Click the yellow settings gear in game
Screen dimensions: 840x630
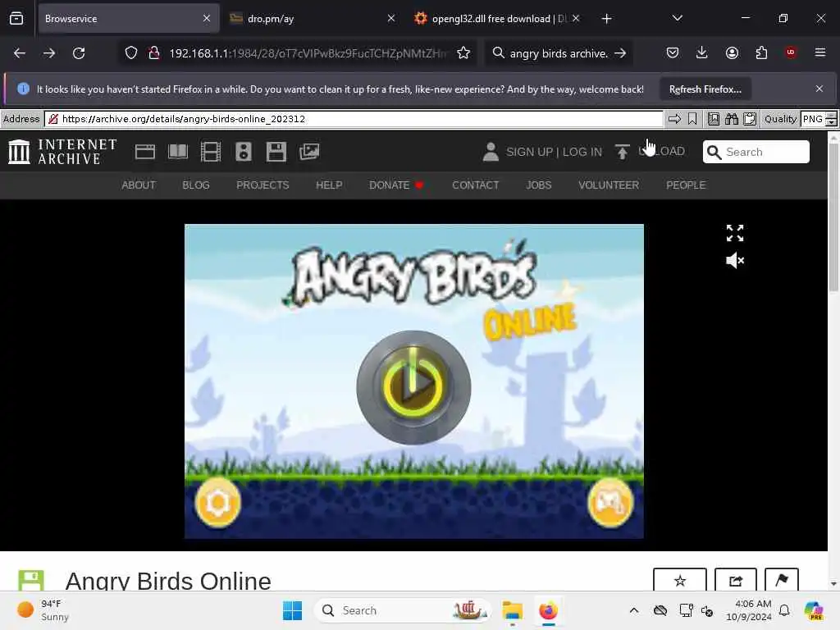point(218,503)
